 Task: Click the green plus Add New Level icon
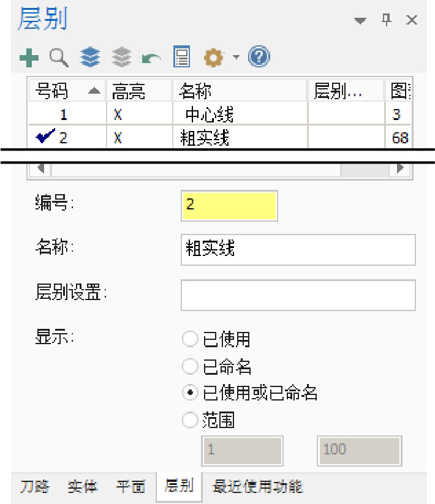pos(26,58)
